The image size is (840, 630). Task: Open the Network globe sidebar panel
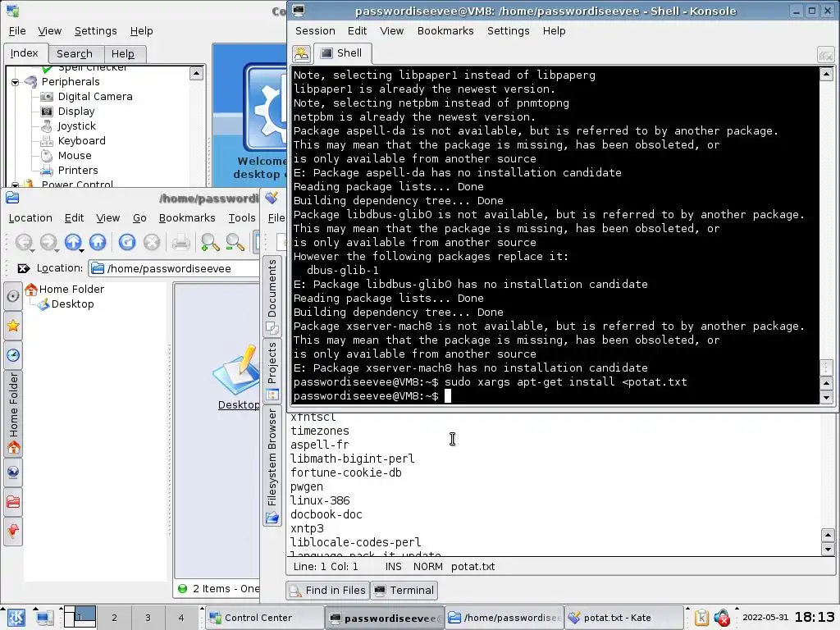(x=13, y=472)
